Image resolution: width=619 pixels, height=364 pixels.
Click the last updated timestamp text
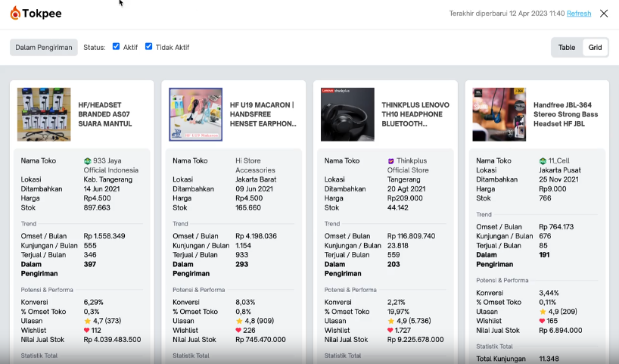tap(507, 14)
